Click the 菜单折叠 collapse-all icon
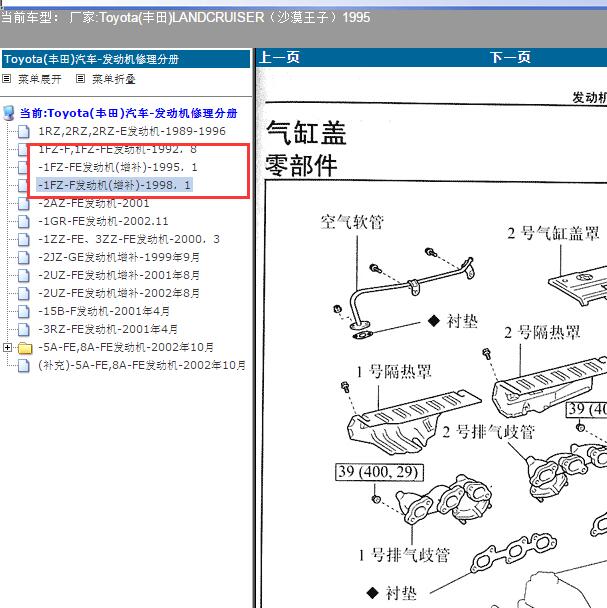 80,79
